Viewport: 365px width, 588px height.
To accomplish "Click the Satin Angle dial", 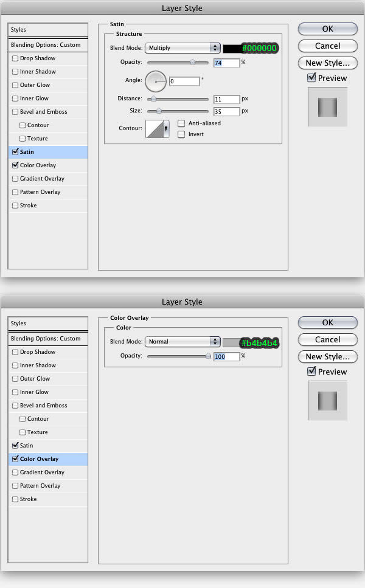I will [x=156, y=81].
